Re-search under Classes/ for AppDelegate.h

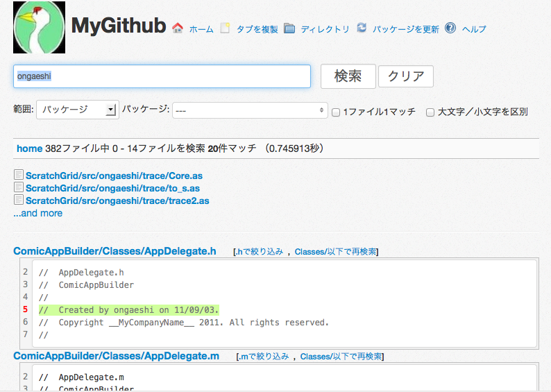(335, 252)
